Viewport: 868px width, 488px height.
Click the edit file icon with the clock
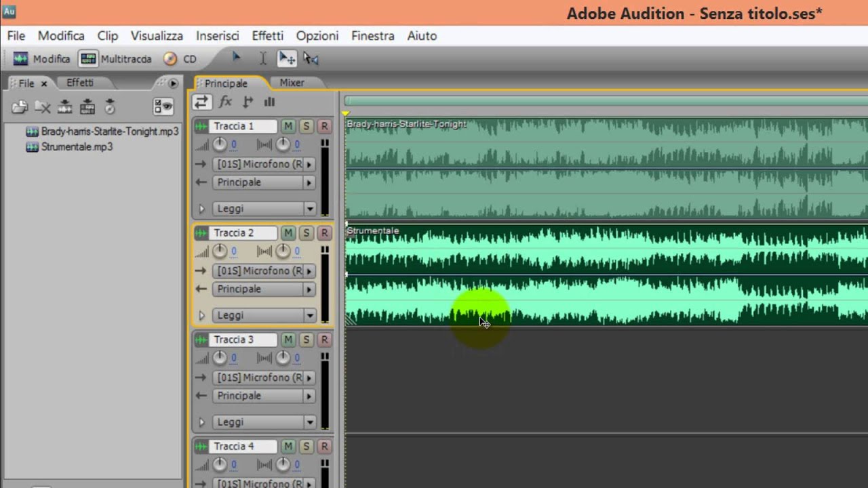[110, 106]
